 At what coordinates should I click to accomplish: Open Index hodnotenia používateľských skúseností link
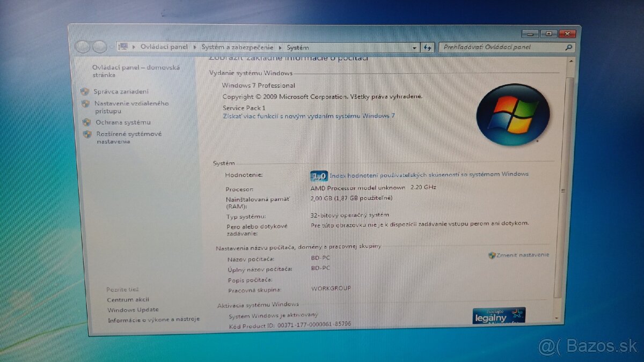coord(429,174)
